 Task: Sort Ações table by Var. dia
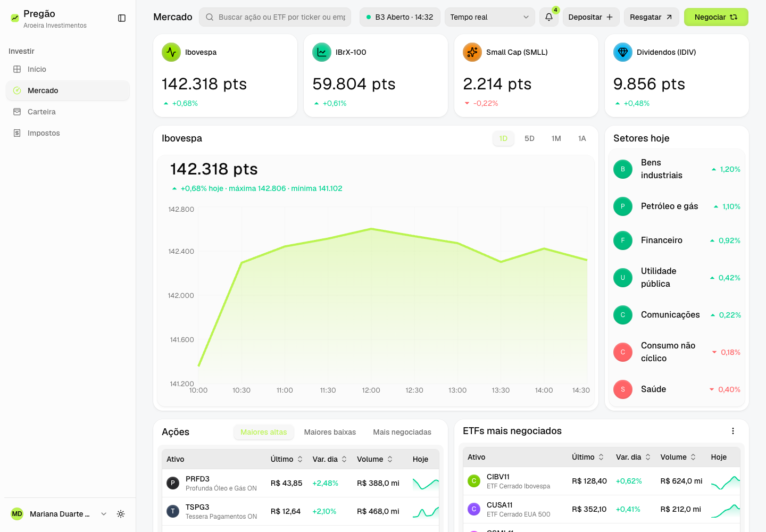click(x=330, y=459)
